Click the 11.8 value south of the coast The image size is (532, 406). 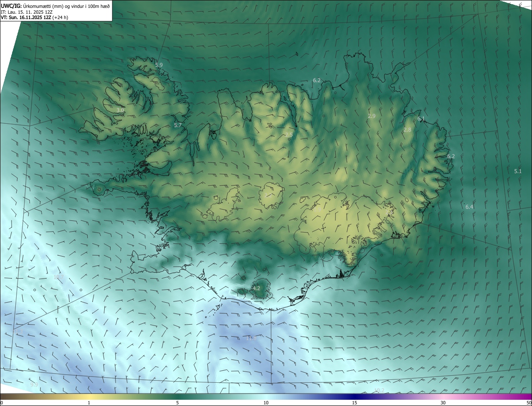point(251,338)
